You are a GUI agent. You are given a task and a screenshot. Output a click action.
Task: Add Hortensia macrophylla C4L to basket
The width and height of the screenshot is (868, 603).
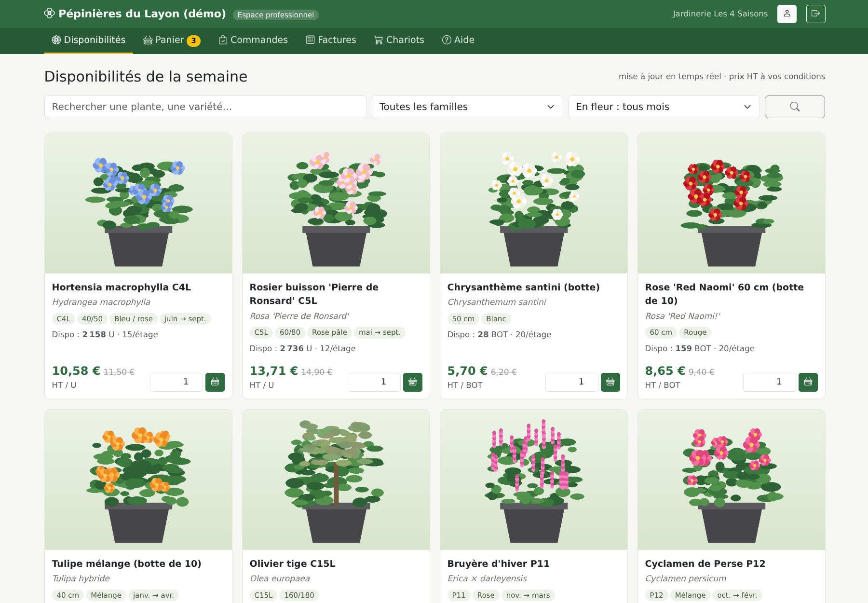(215, 382)
